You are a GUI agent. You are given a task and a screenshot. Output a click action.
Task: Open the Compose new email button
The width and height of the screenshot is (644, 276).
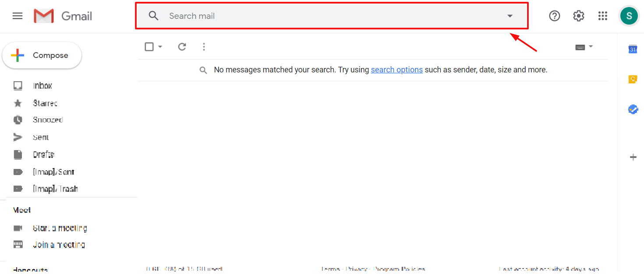[42, 55]
